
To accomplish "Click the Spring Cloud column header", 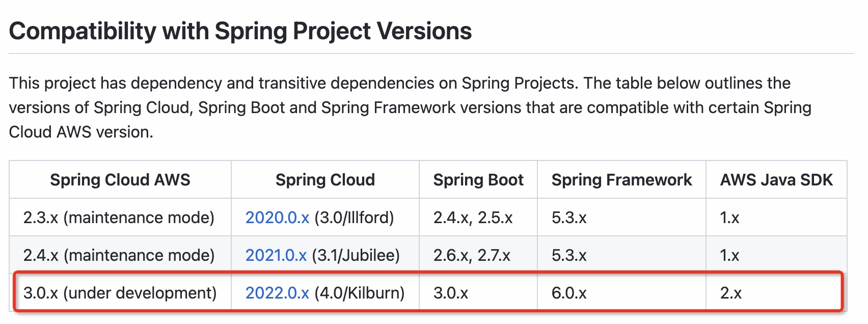I will click(325, 180).
